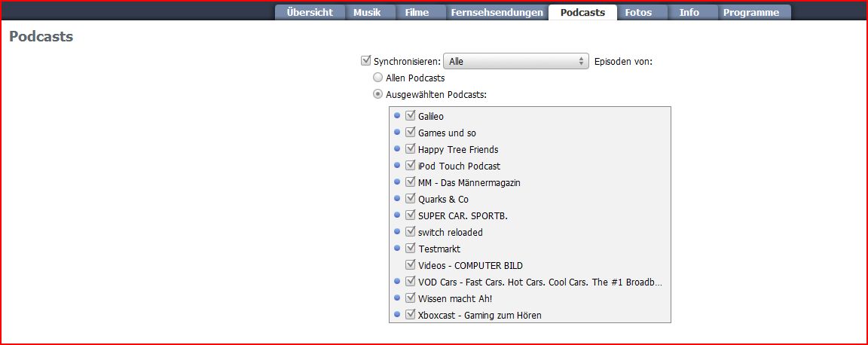The height and width of the screenshot is (345, 868).
Task: Toggle the Happy Tree Friends checkbox
Action: (410, 149)
